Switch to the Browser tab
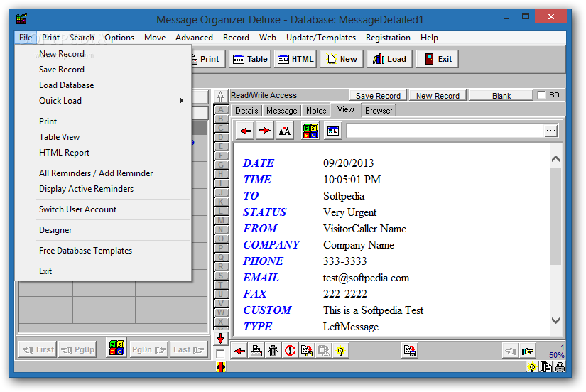The width and height of the screenshot is (586, 392). point(379,111)
